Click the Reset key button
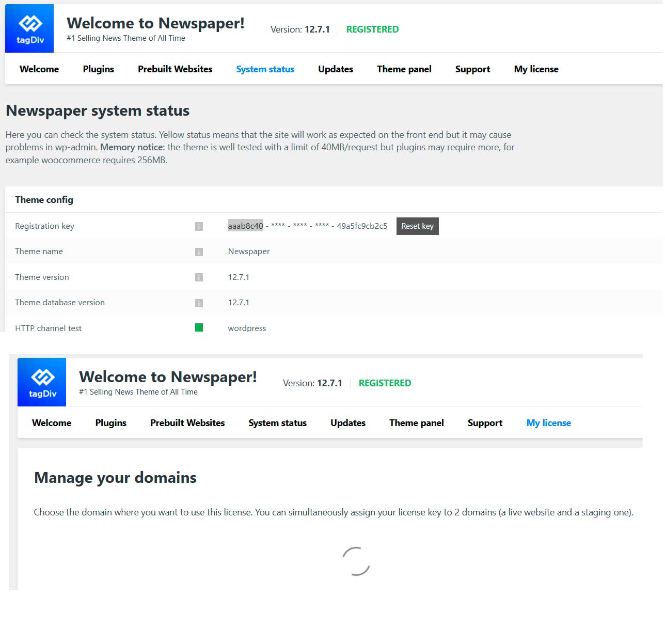This screenshot has width=665, height=644. [x=418, y=226]
